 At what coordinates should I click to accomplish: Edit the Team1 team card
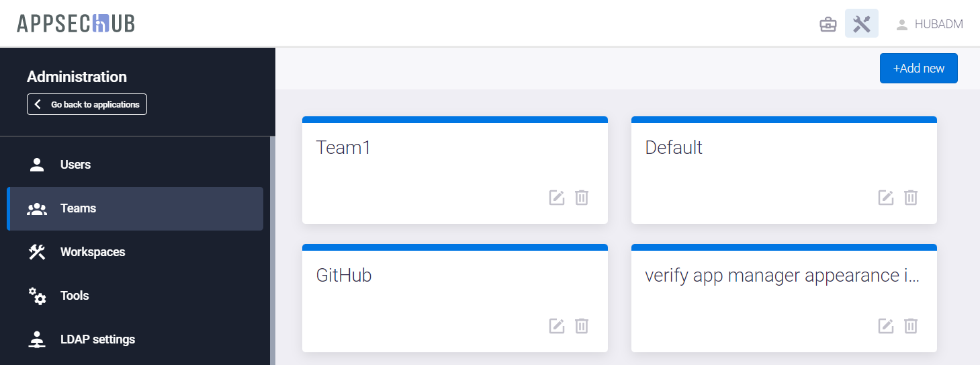[557, 198]
